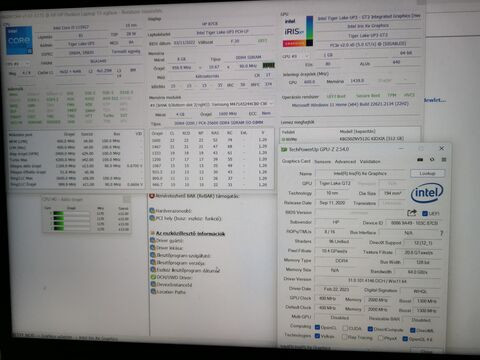Click core 3 usage bar in CPU window

click(x=71, y=229)
